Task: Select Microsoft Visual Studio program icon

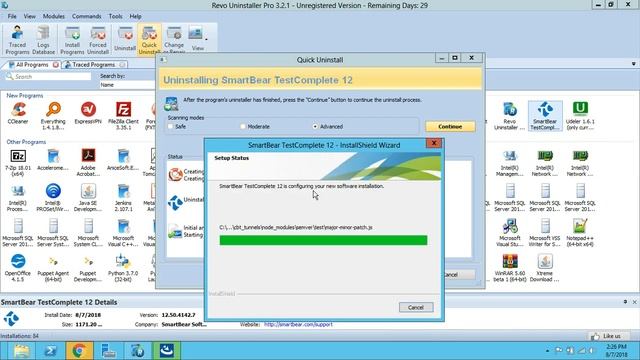Action: pyautogui.click(x=510, y=233)
